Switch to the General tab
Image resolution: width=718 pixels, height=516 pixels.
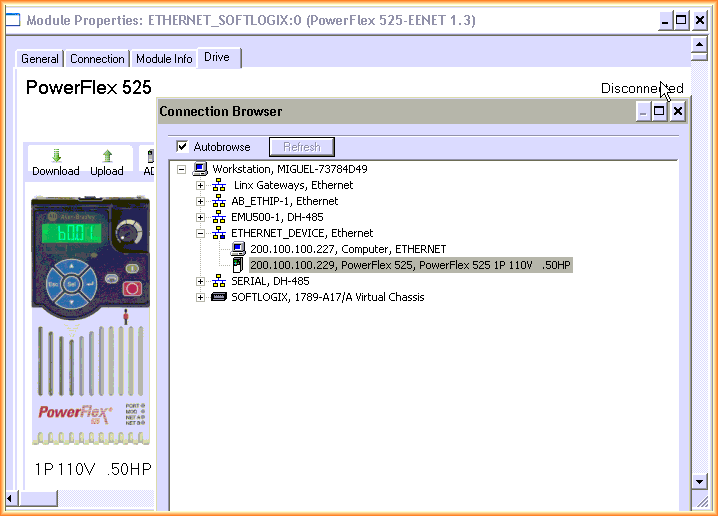click(40, 59)
